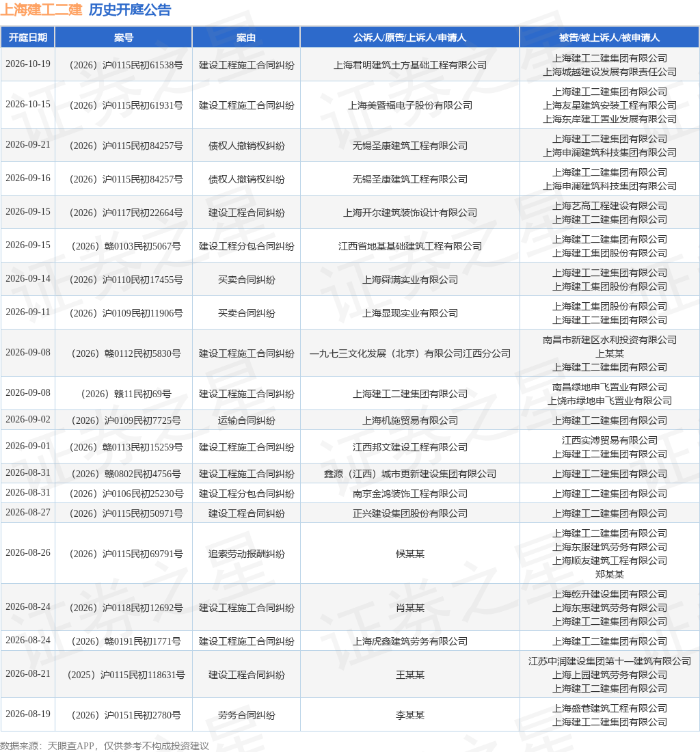Click the 历史开庭公告 heading
Viewport: 700px width, 752px height.
(x=130, y=10)
